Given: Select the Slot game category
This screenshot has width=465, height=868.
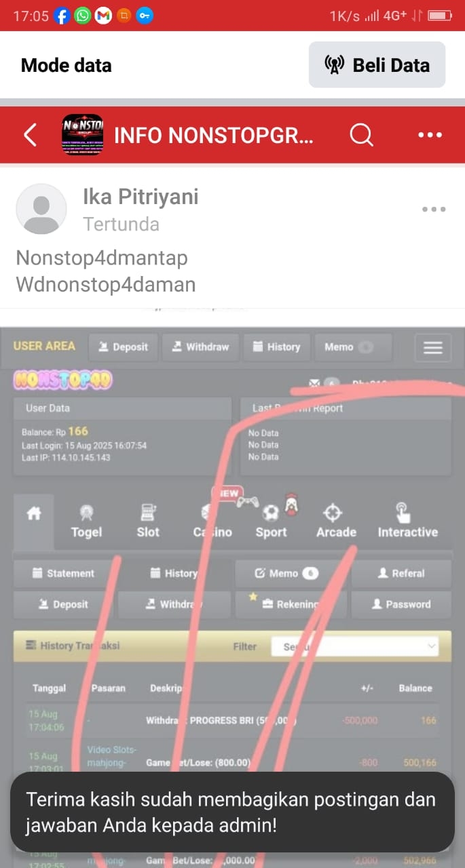Looking at the screenshot, I should coord(148,521).
